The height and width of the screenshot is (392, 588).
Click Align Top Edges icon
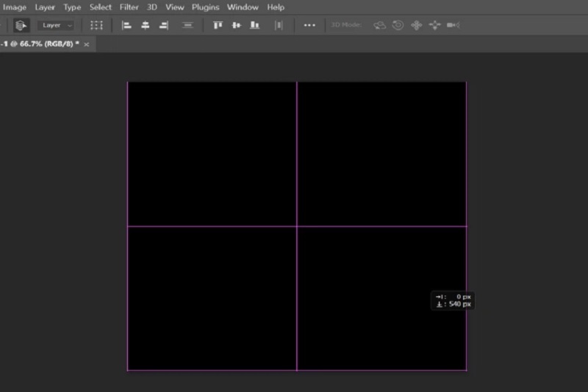point(218,25)
